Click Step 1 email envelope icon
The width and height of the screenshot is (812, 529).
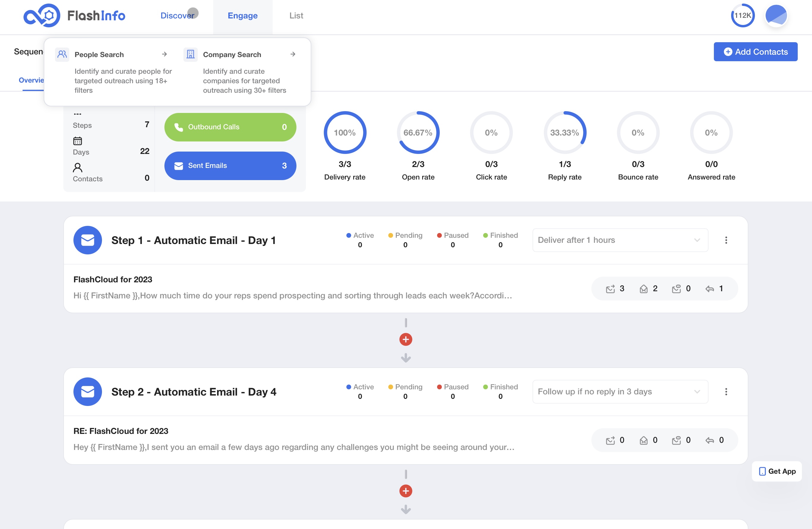pos(88,240)
